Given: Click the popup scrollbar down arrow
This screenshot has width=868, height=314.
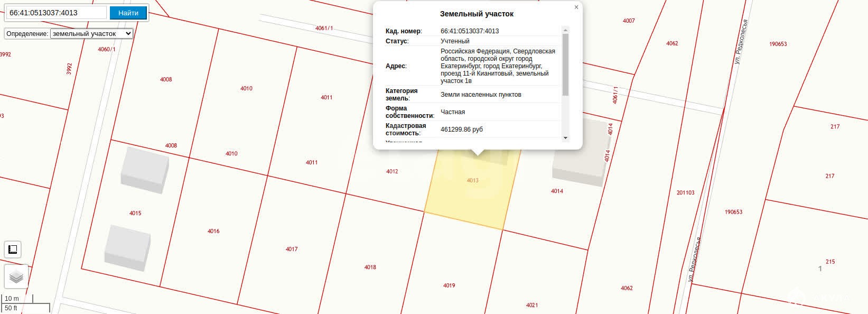Looking at the screenshot, I should (x=565, y=138).
